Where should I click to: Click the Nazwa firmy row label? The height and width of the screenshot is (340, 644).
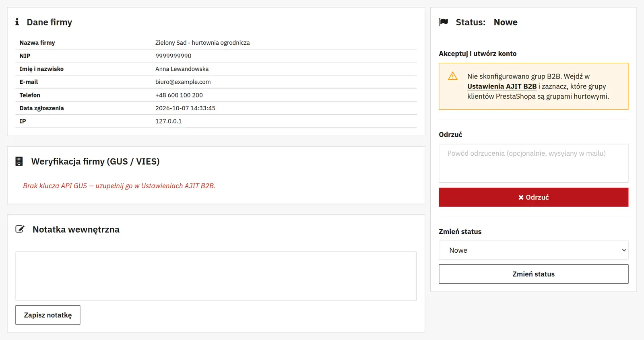pyautogui.click(x=37, y=43)
